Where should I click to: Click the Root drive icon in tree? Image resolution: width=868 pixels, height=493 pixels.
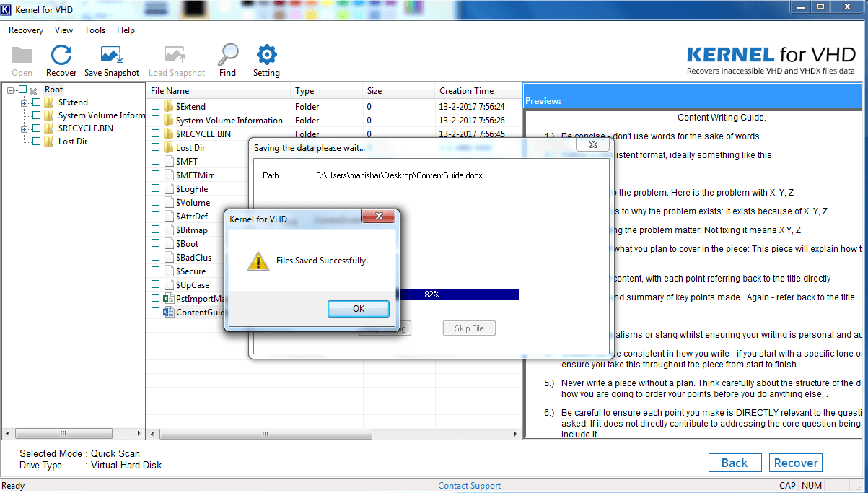(33, 90)
